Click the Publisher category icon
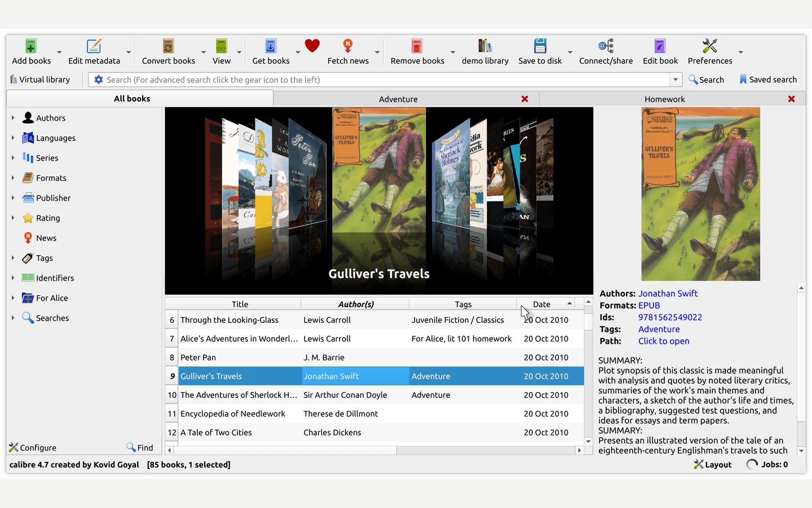Viewport: 812px width, 508px height. coord(28,198)
